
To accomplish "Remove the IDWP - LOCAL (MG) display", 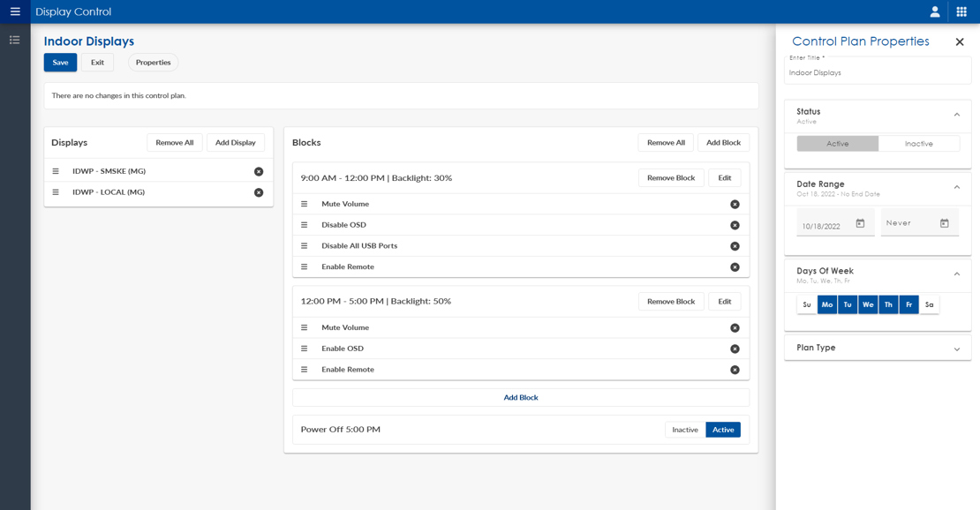I will pyautogui.click(x=258, y=191).
